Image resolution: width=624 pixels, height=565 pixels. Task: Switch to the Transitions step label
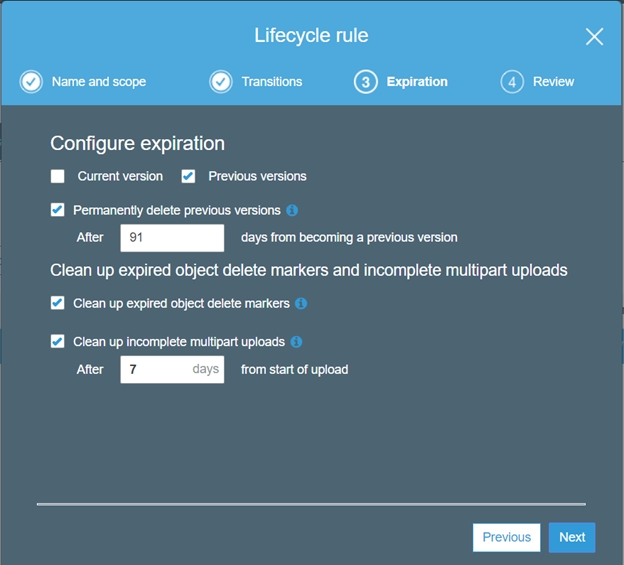(271, 82)
